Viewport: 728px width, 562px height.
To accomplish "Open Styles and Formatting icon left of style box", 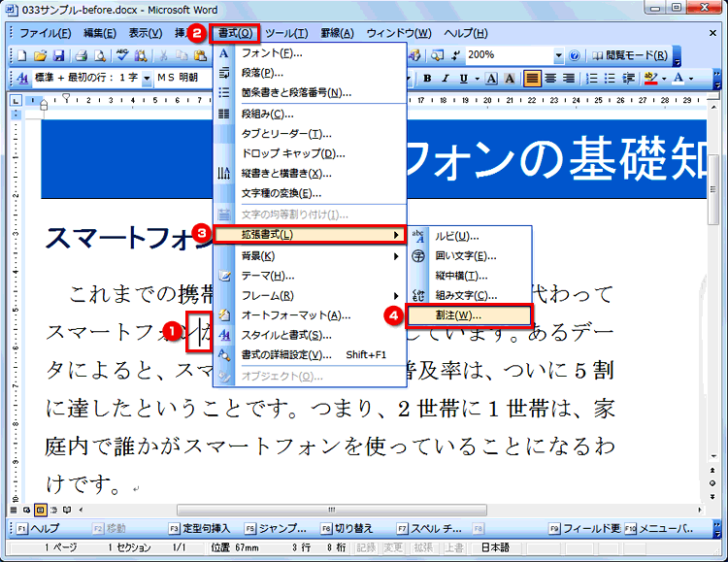I will 21,78.
